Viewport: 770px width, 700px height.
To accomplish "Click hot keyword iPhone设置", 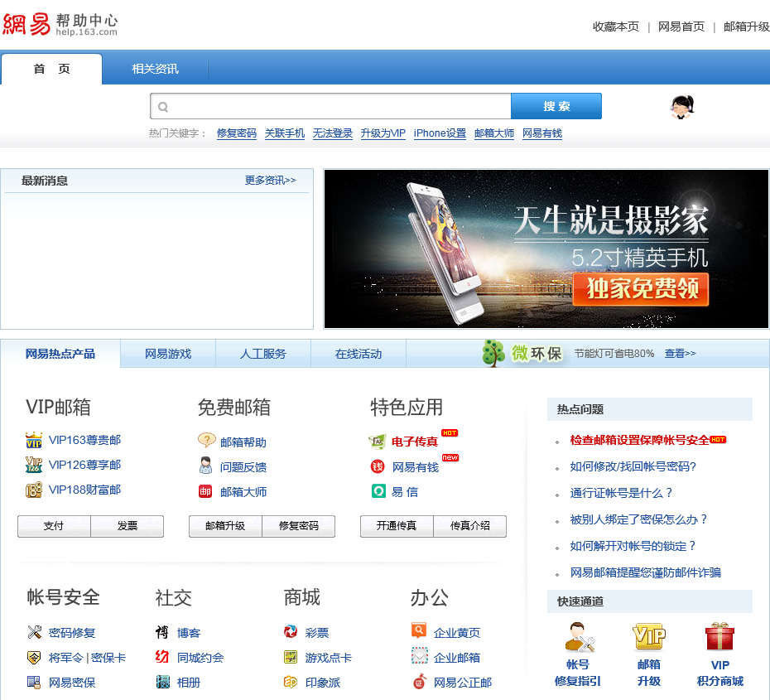I will point(440,133).
